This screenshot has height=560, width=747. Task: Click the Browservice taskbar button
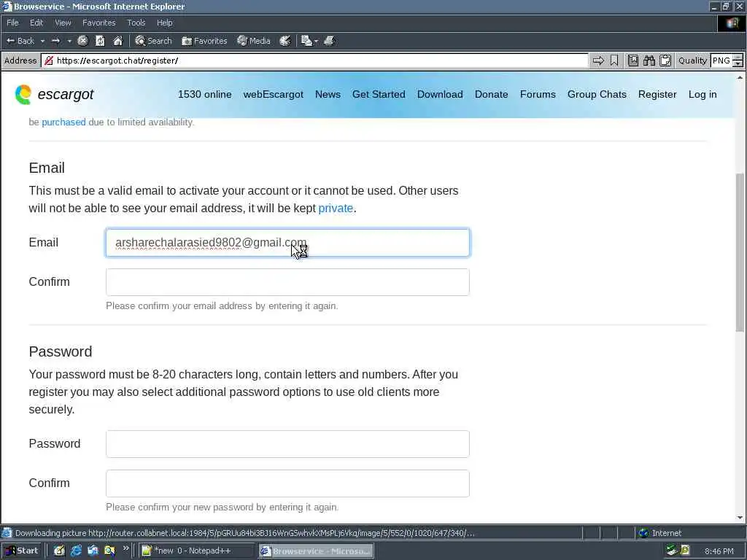click(x=317, y=551)
